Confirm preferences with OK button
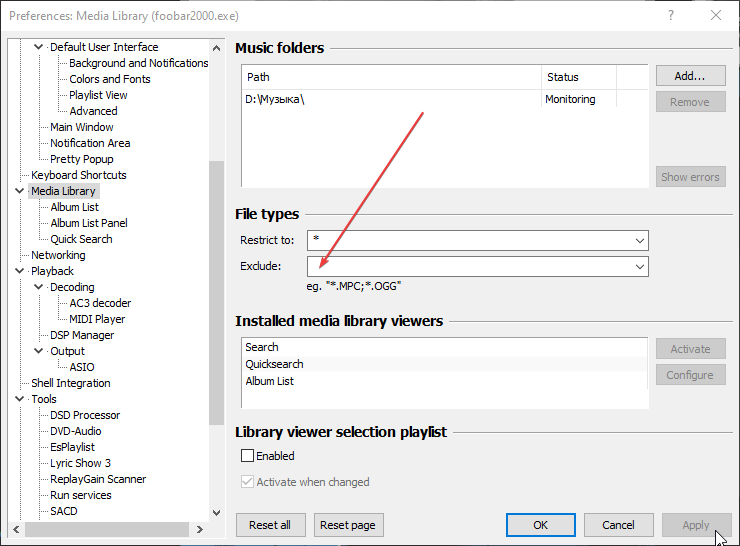The image size is (740, 546). click(540, 525)
